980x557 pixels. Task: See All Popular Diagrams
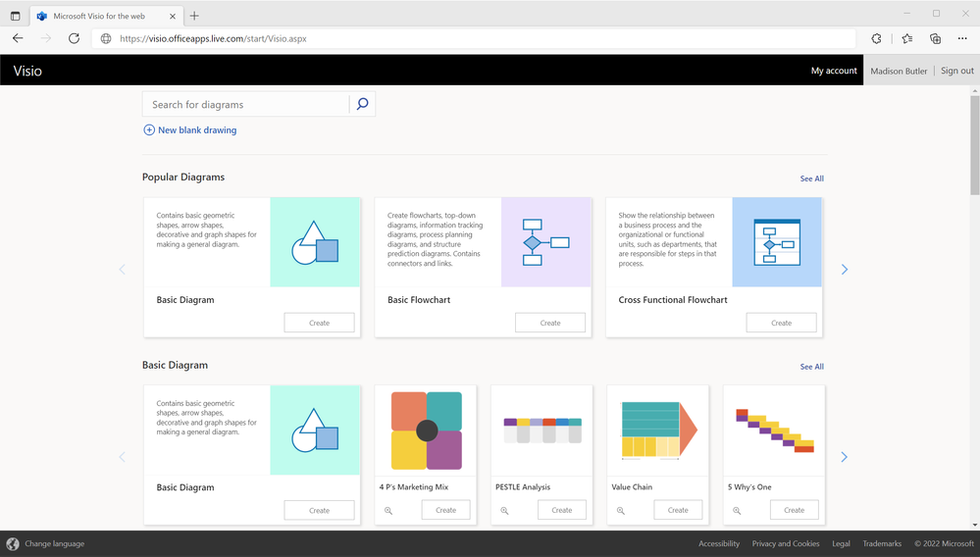pos(812,178)
